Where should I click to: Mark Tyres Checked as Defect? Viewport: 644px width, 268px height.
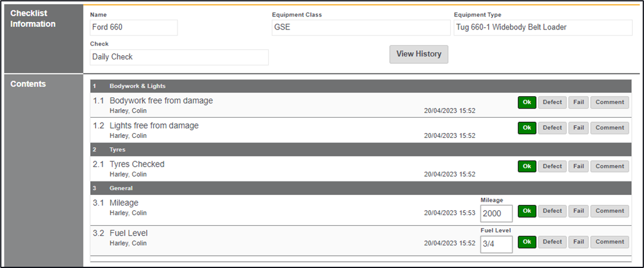[552, 166]
